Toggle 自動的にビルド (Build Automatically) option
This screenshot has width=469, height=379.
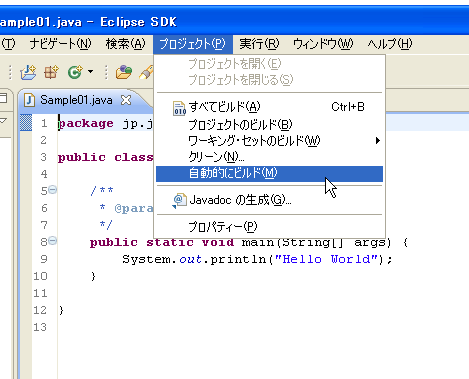269,174
